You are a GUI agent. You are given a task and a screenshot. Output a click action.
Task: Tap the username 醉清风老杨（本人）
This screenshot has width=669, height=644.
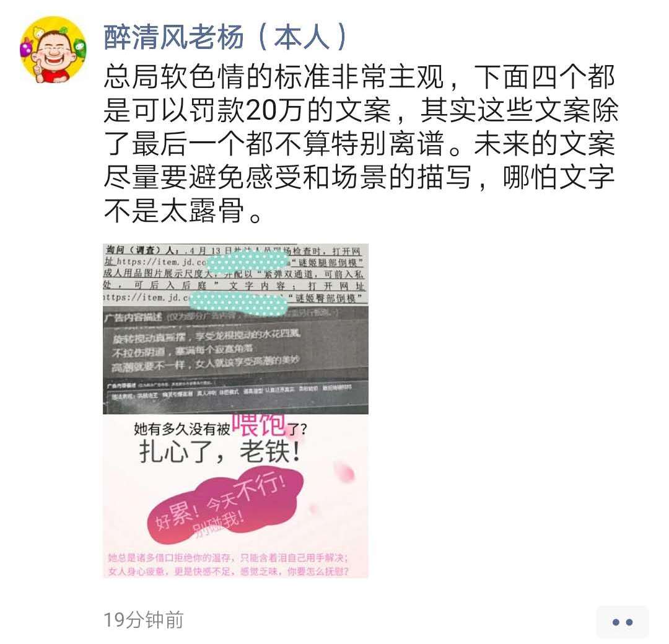click(227, 37)
